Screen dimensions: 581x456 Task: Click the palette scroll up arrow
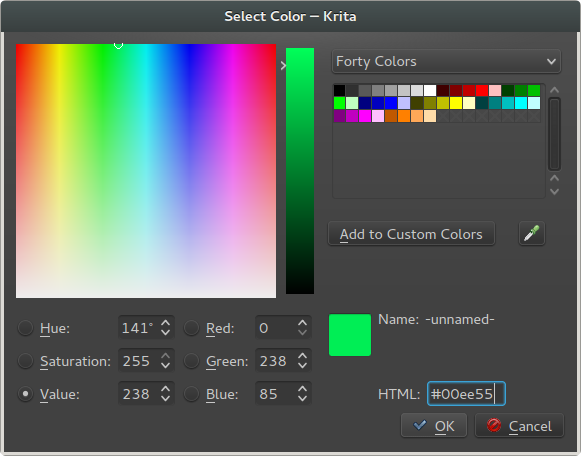click(554, 90)
